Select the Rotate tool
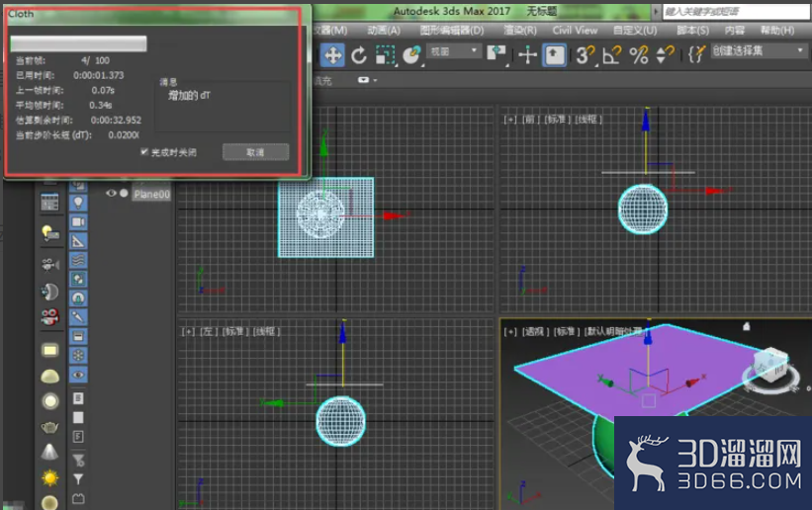 pyautogui.click(x=359, y=55)
